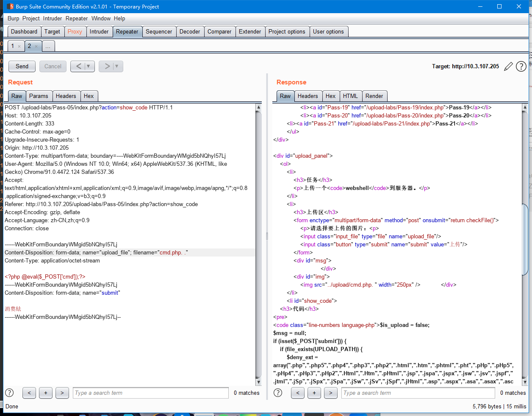532x416 pixels.
Task: Open the Intruder menu
Action: tap(53, 18)
